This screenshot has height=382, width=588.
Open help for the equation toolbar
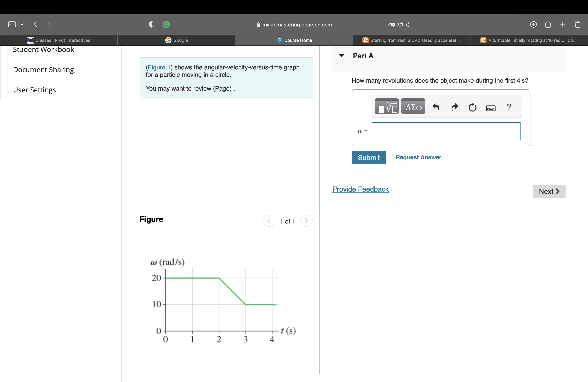click(x=509, y=107)
